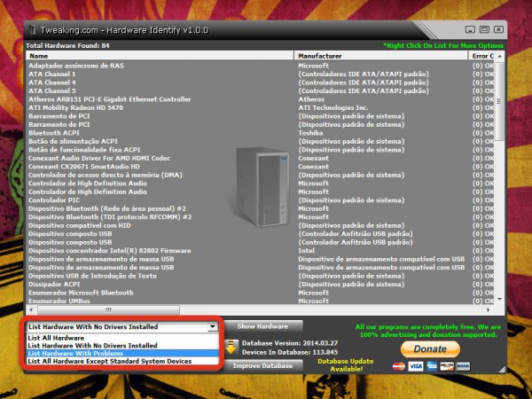Click 'Devices In Database: 113.845' text
This screenshot has height=399, width=532.
290,352
